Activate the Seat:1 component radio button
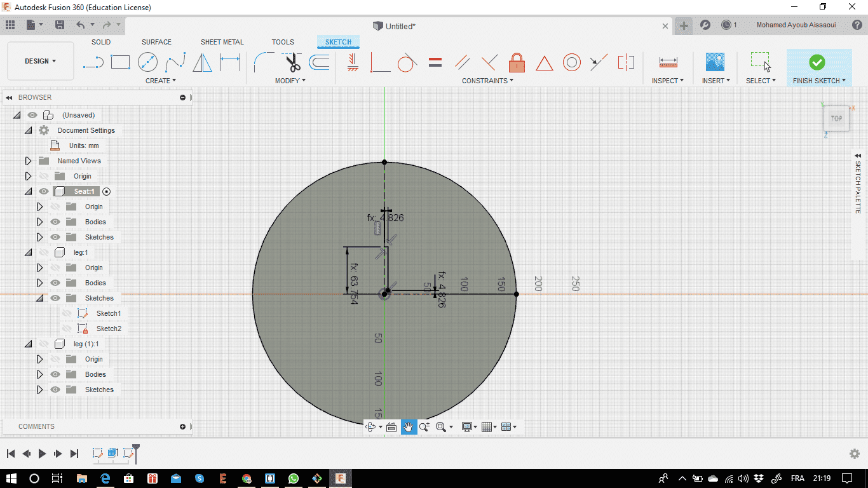 (107, 191)
